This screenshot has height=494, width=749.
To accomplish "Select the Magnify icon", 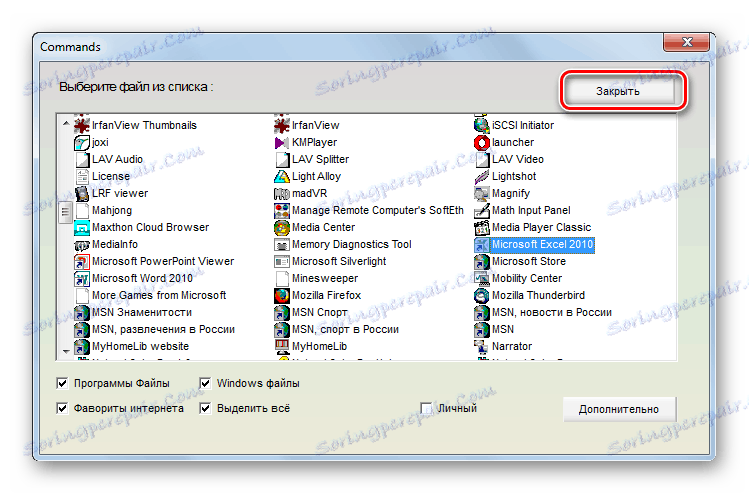I will [482, 193].
